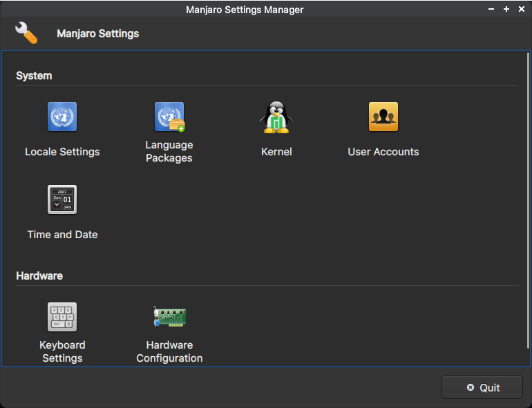Click the Manjaro Settings Manager title bar text
The height and width of the screenshot is (408, 532).
click(x=245, y=10)
